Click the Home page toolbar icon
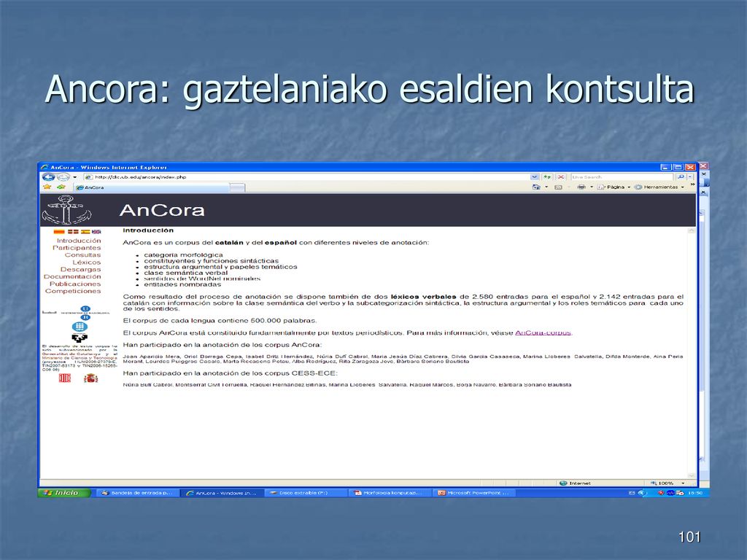 click(536, 187)
